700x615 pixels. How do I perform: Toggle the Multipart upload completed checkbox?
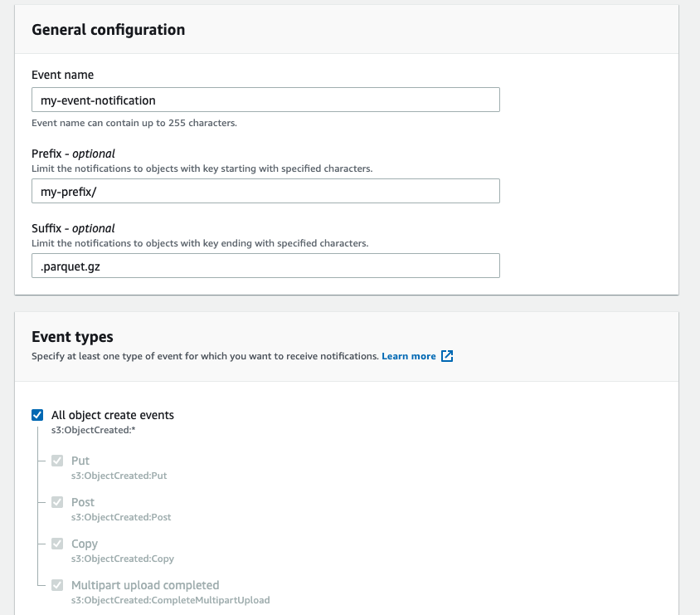[x=57, y=585]
